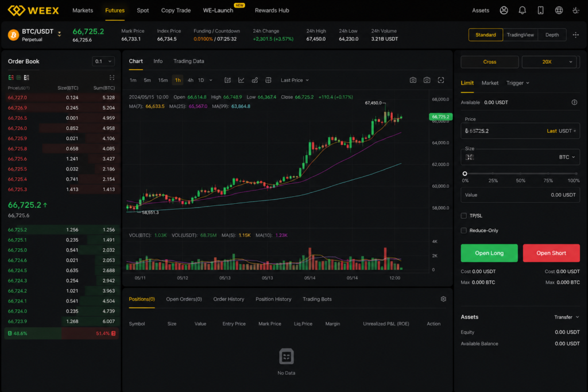Click the Open Long button

point(489,253)
